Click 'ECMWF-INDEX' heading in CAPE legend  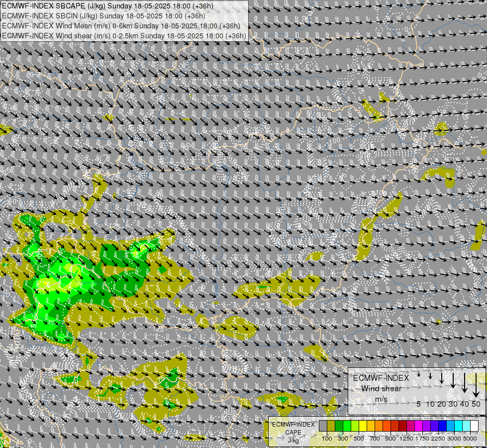click(293, 425)
